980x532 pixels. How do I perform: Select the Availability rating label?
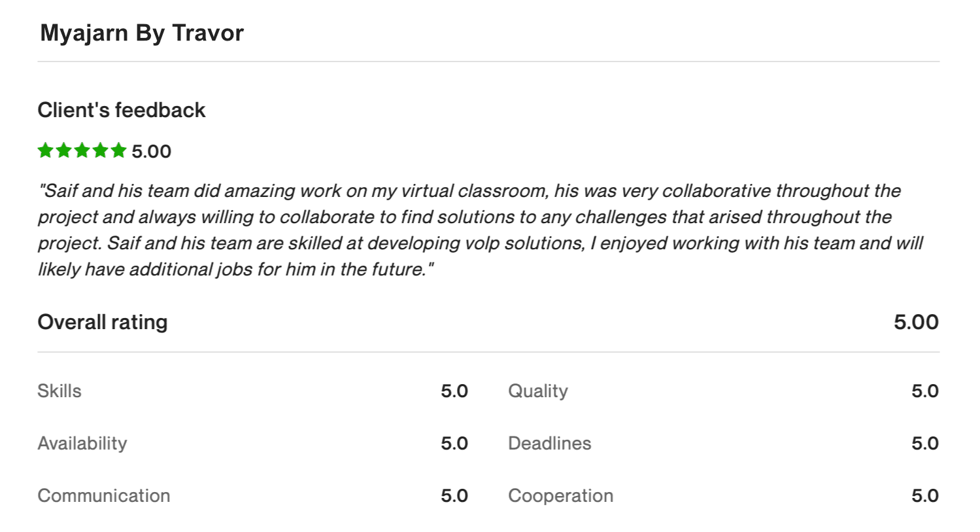tap(82, 444)
